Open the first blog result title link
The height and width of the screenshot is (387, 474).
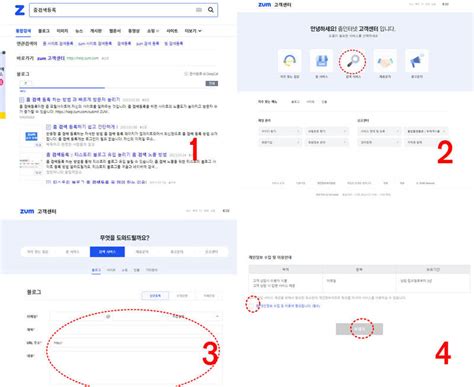[73, 100]
